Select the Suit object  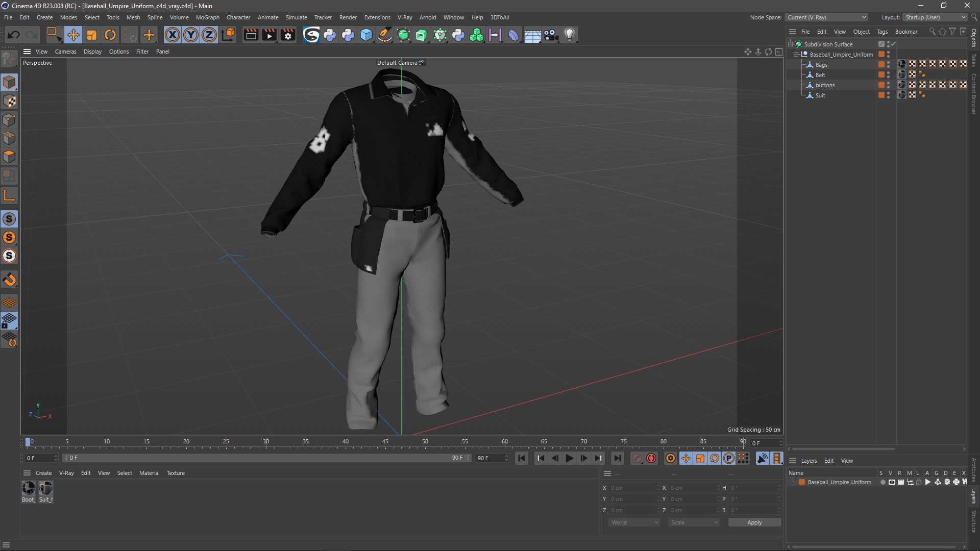[x=820, y=95]
